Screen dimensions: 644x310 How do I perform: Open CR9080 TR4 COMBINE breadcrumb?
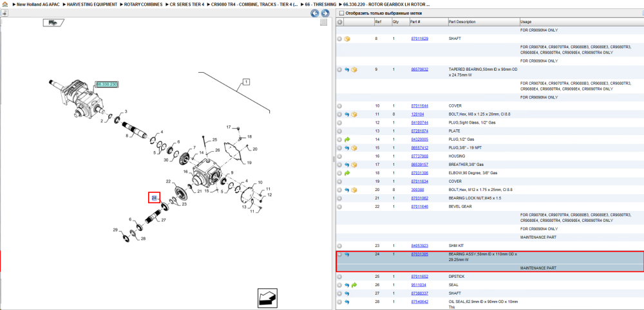(254, 4)
